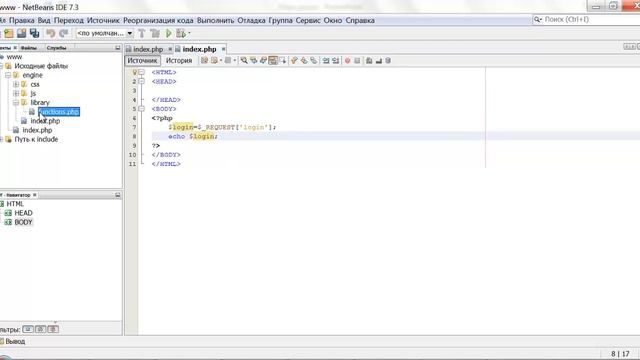Toggle Bookmark on current line

point(313,60)
